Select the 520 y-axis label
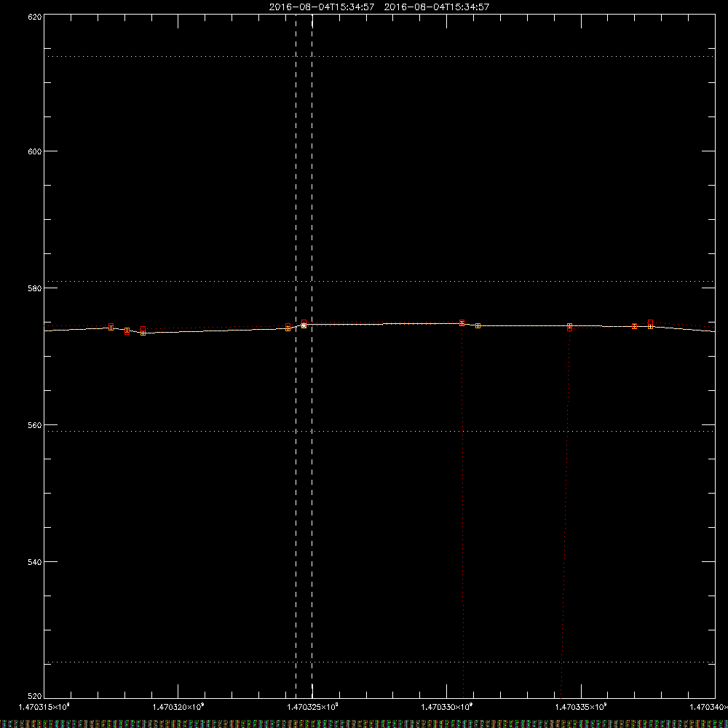Viewport: 728px width, 728px height. [35, 696]
